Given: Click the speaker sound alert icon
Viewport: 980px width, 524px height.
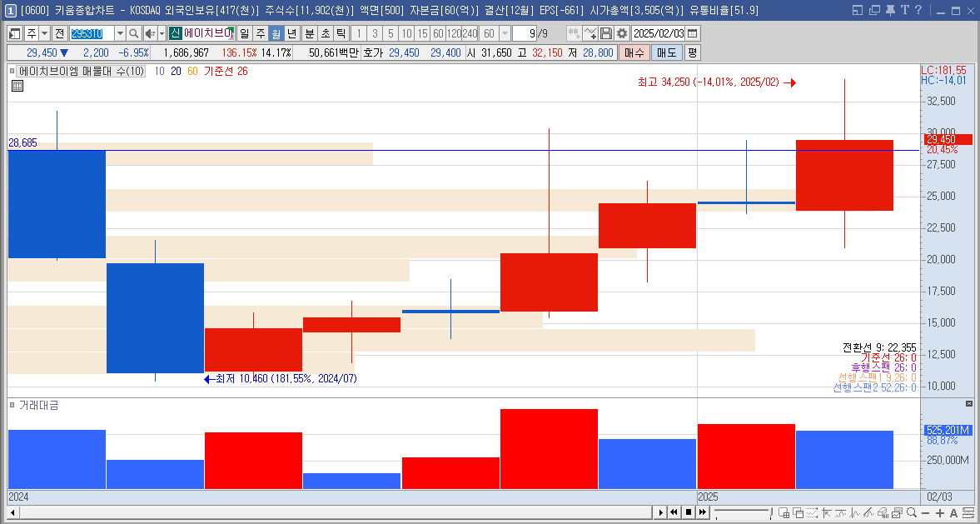Looking at the screenshot, I should coord(149,33).
